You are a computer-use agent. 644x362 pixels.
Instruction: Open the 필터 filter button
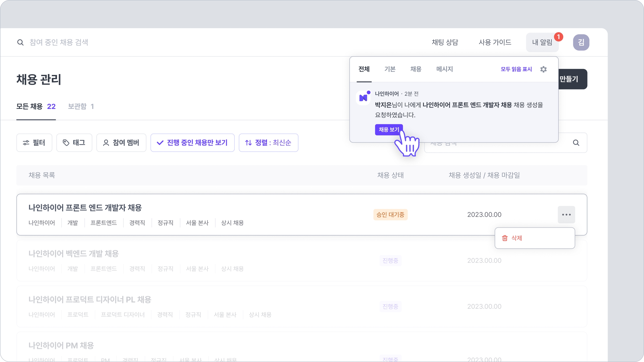34,143
